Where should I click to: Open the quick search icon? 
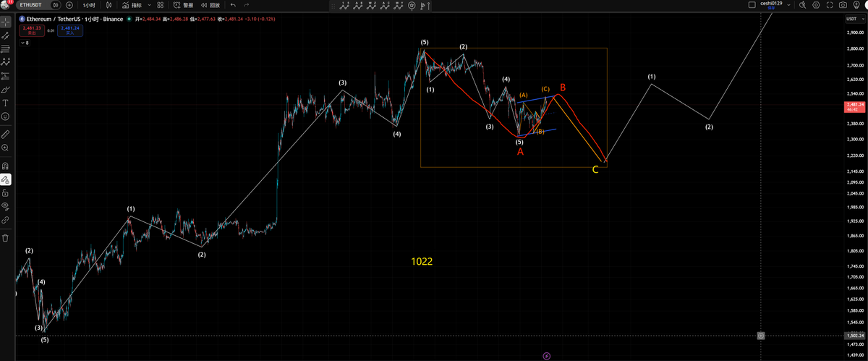pos(802,5)
